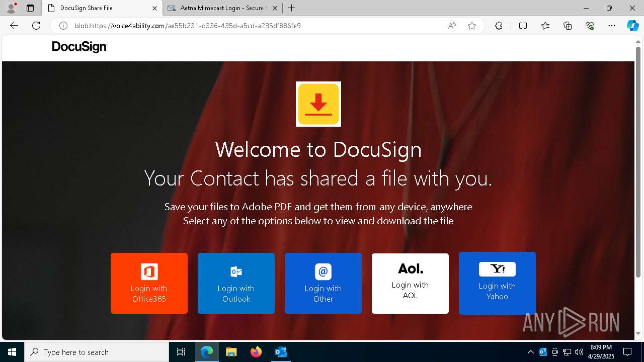Close the Aetna Mimecast Login tab
This screenshot has width=644, height=362.
tap(275, 8)
